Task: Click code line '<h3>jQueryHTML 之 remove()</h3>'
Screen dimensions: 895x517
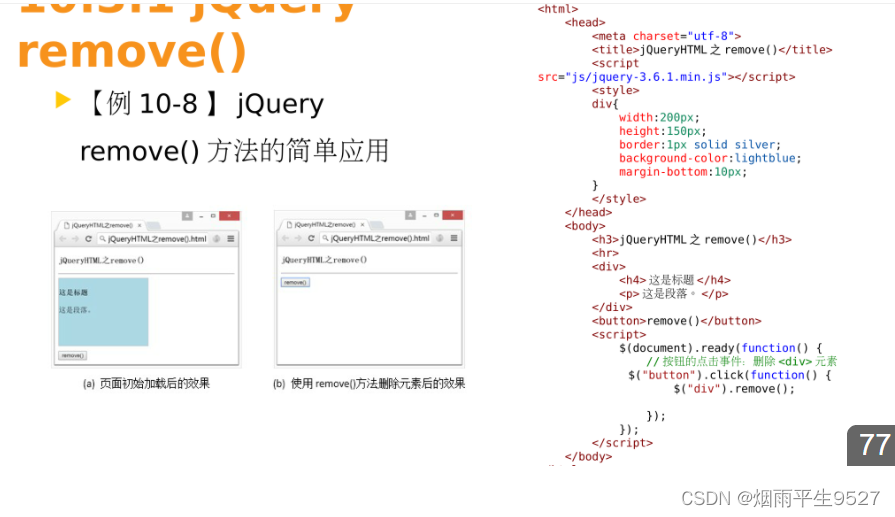Action: click(x=692, y=239)
